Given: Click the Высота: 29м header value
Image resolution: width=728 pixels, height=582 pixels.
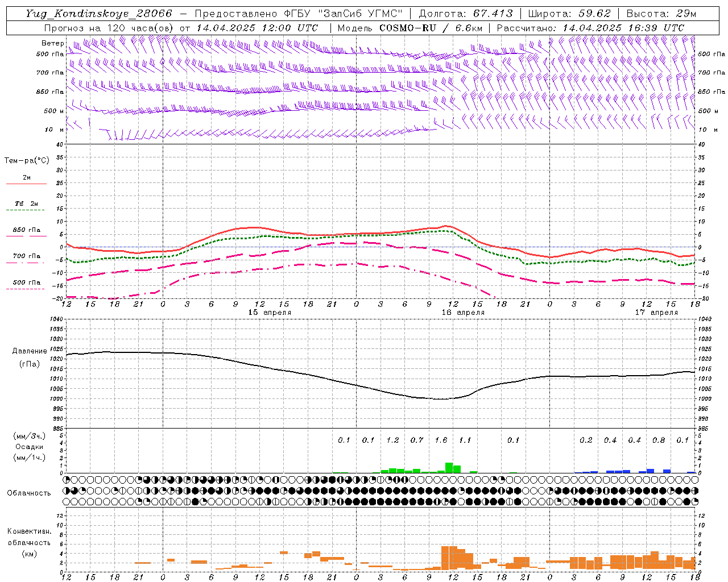Looking at the screenshot, I should (x=661, y=14).
